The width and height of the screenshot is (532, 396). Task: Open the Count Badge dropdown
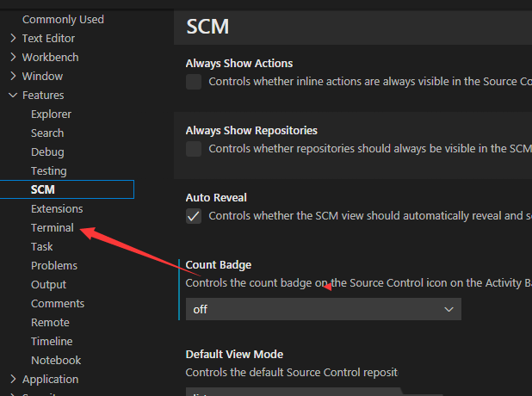(323, 309)
